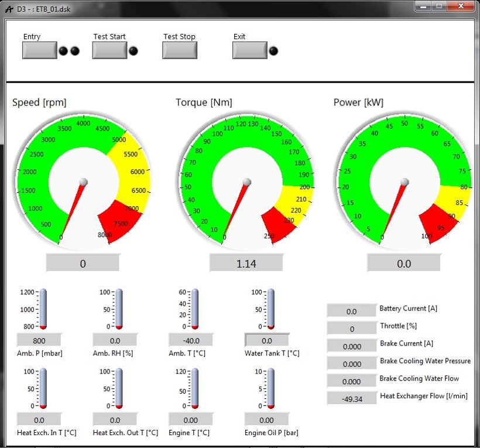Click the red zone of Speed gauge
Image resolution: width=480 pixels, height=448 pixels.
[x=120, y=219]
